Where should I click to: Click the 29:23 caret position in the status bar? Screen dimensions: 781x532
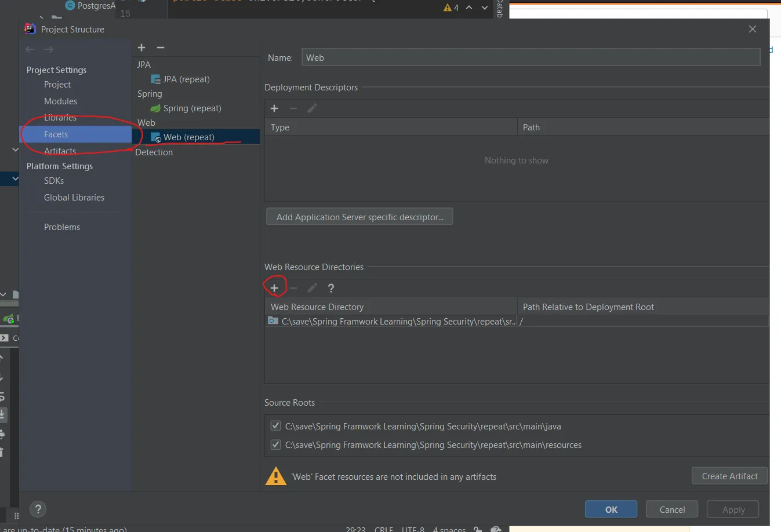(356, 529)
